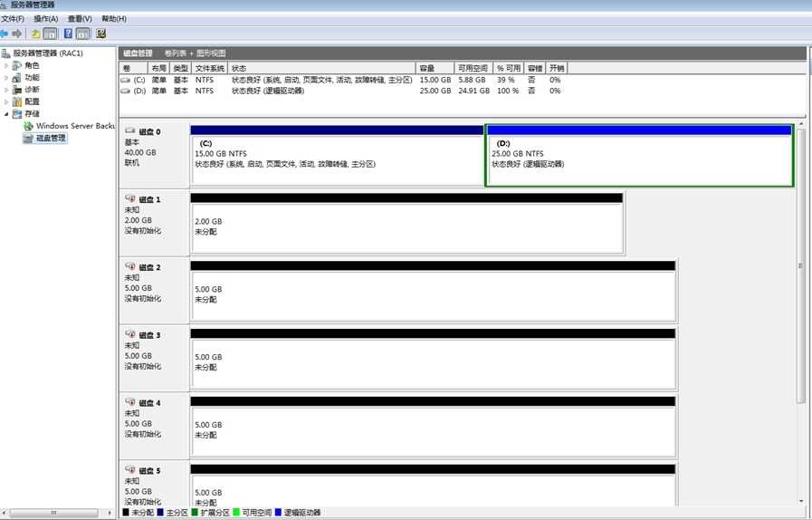Screen dimensions: 812x520
Task: Click the 状态良好 (逻辑驱动器) status cell in list
Action: tap(268, 91)
